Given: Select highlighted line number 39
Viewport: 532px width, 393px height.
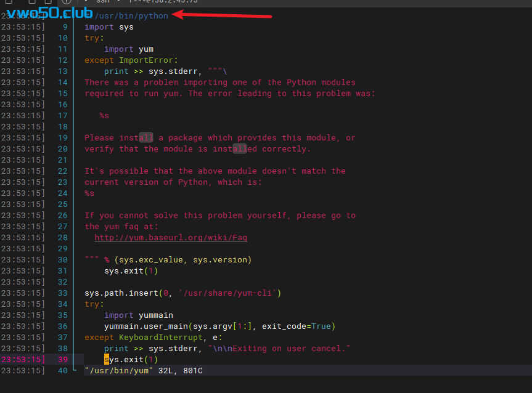Looking at the screenshot, I should click(62, 360).
